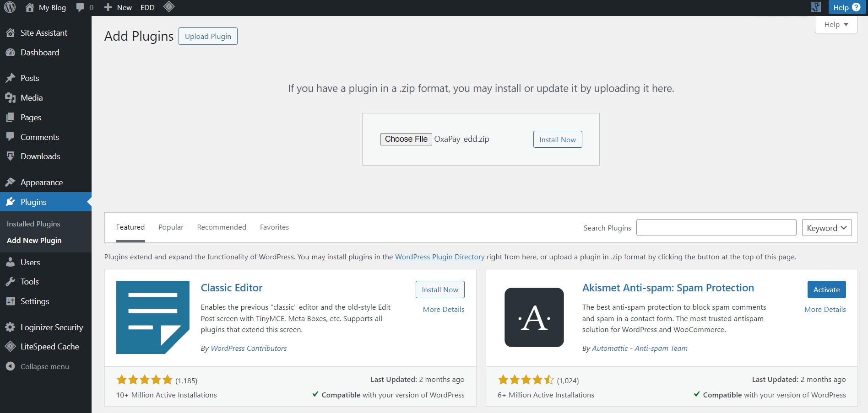Open the LiteSpeed Cache menu icon
The height and width of the screenshot is (413, 868).
click(10, 347)
